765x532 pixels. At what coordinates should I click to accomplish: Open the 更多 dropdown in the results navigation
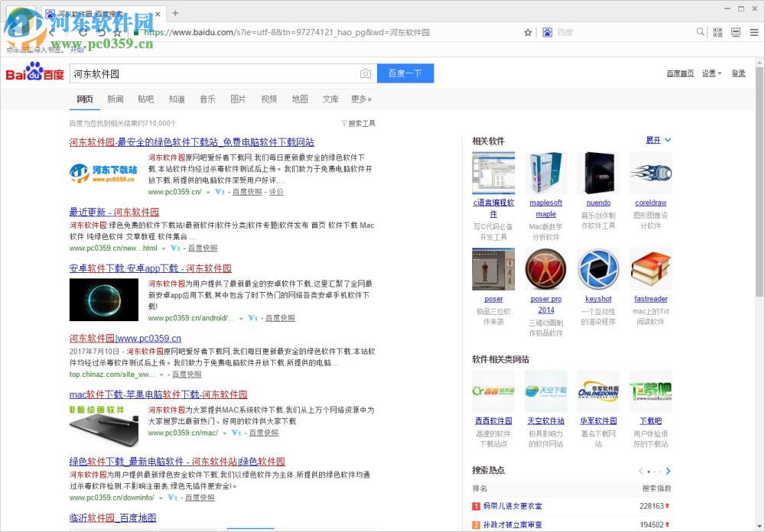[x=360, y=99]
